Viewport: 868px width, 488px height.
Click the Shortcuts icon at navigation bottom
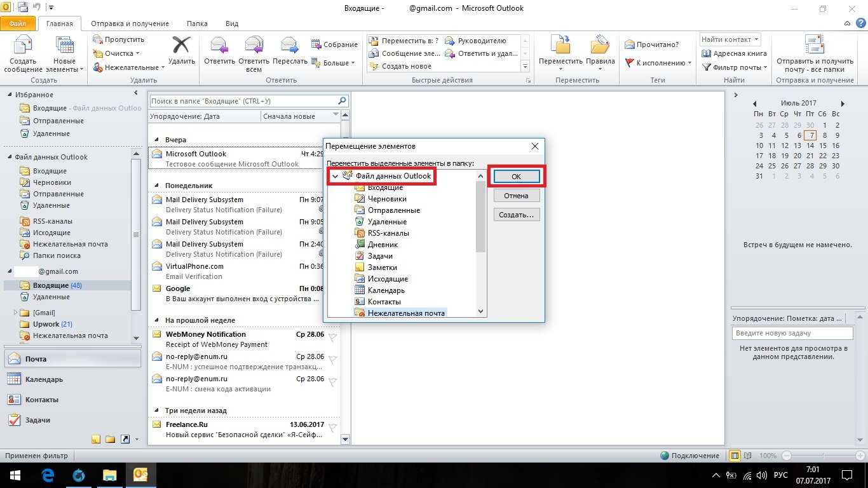coord(125,439)
